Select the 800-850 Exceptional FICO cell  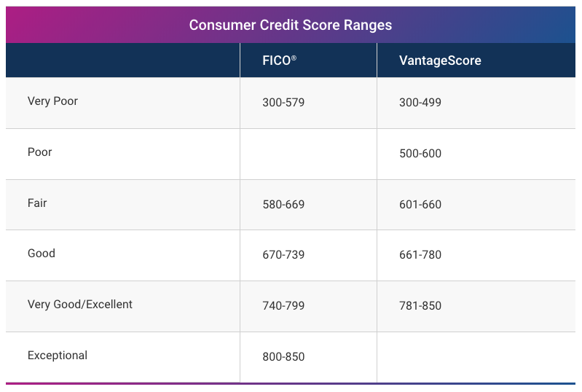(283, 357)
